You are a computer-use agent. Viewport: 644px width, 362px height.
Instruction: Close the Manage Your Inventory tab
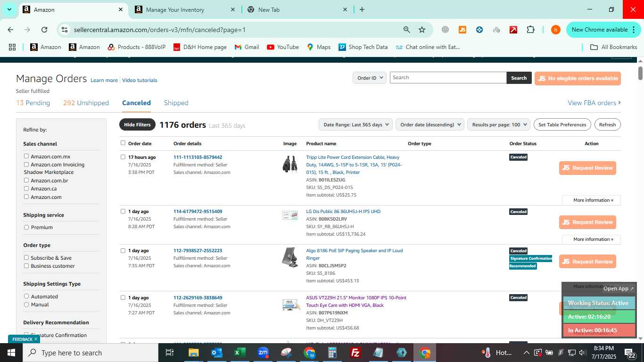[233, 9]
